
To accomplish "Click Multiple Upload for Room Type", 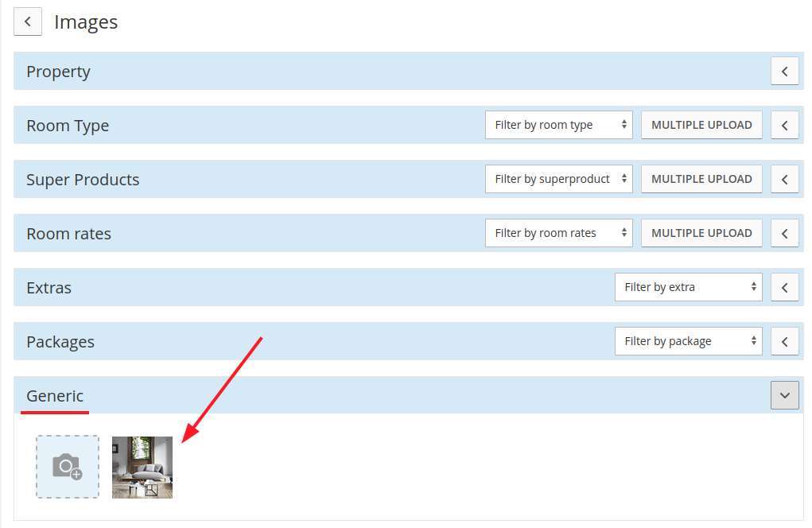I will pos(701,125).
